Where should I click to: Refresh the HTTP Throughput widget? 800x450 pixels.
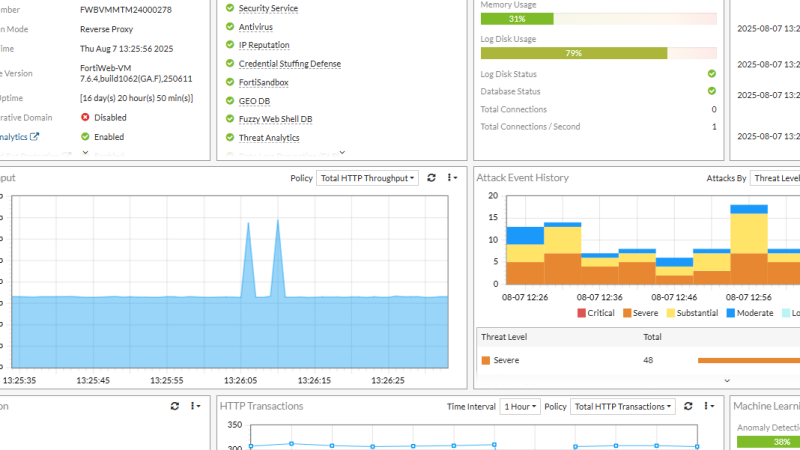click(x=431, y=178)
